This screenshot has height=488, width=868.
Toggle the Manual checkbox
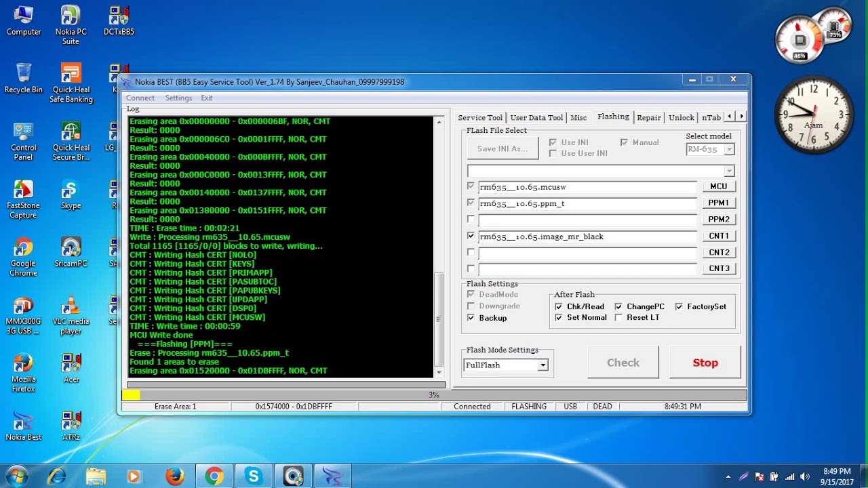624,142
